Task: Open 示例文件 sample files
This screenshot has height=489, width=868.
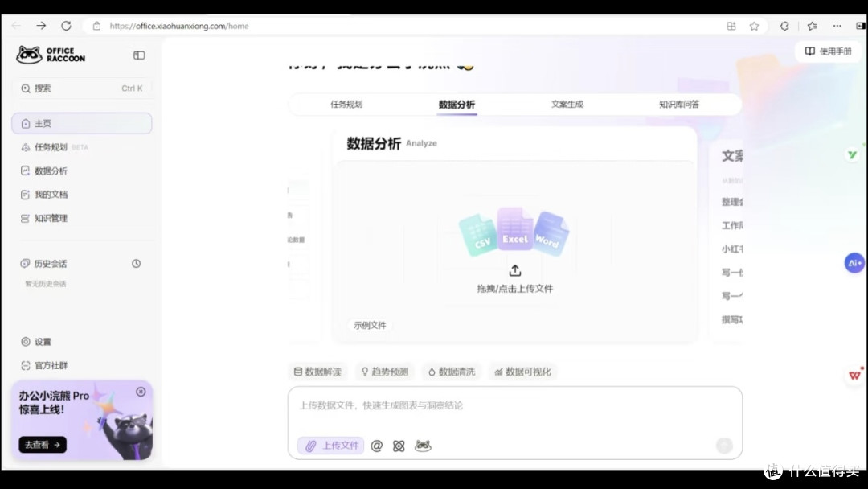Action: click(x=370, y=325)
